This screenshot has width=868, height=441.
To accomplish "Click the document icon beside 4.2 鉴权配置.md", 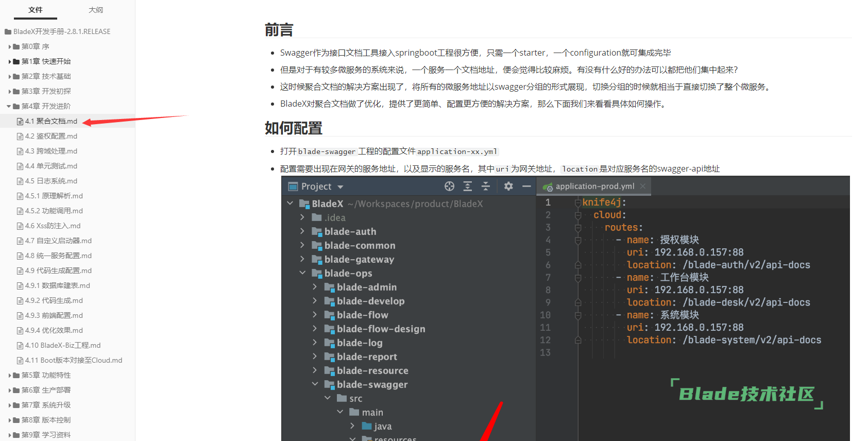I will click(x=20, y=137).
